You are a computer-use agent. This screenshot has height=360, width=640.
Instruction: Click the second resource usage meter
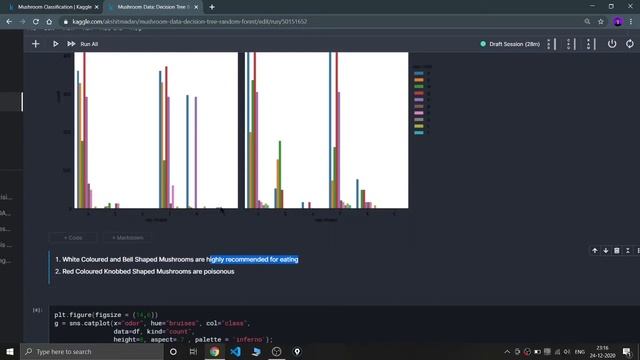(x=571, y=44)
